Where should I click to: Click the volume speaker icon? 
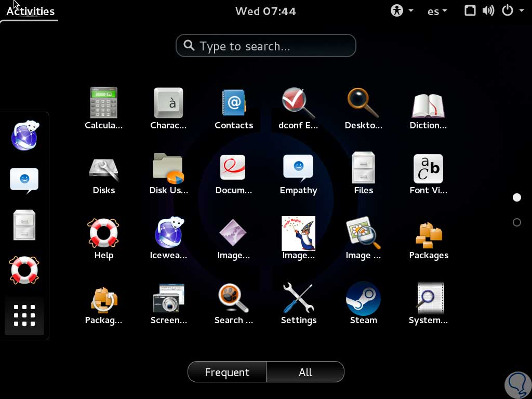pos(488,10)
